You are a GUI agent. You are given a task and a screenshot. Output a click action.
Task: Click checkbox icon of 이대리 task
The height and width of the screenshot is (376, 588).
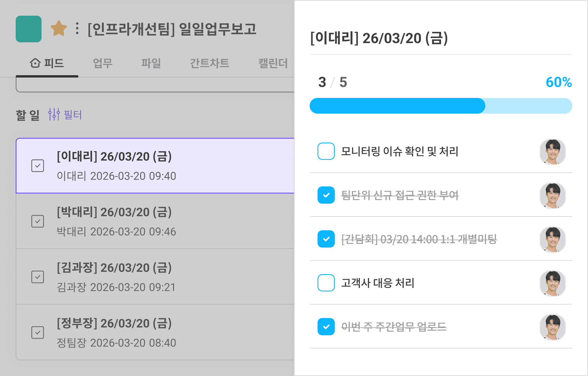coord(38,166)
